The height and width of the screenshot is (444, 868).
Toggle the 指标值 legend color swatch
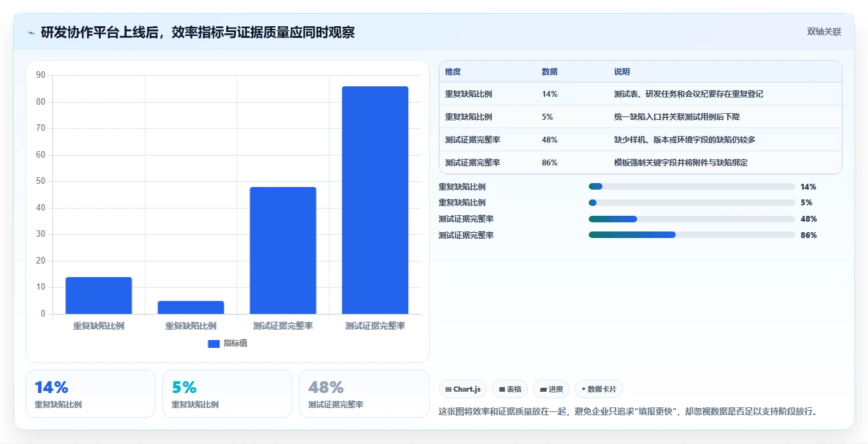pos(213,343)
